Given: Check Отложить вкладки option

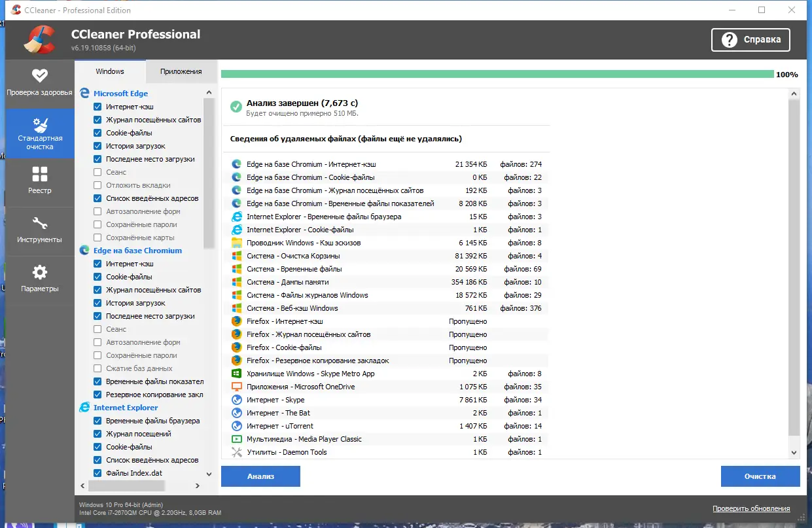Looking at the screenshot, I should (x=97, y=185).
